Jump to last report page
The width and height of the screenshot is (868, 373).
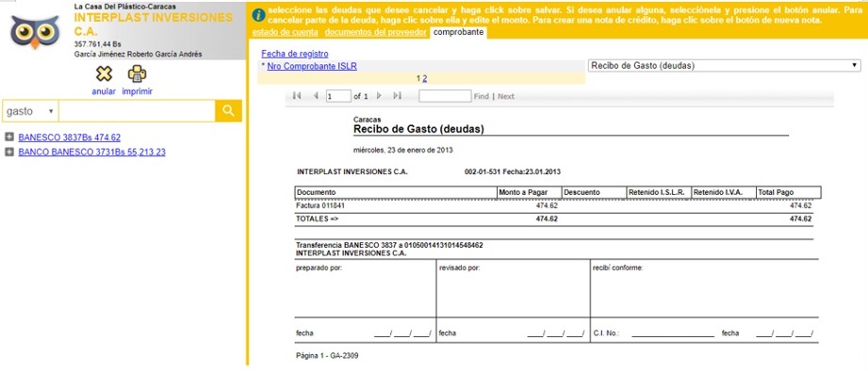pos(397,96)
